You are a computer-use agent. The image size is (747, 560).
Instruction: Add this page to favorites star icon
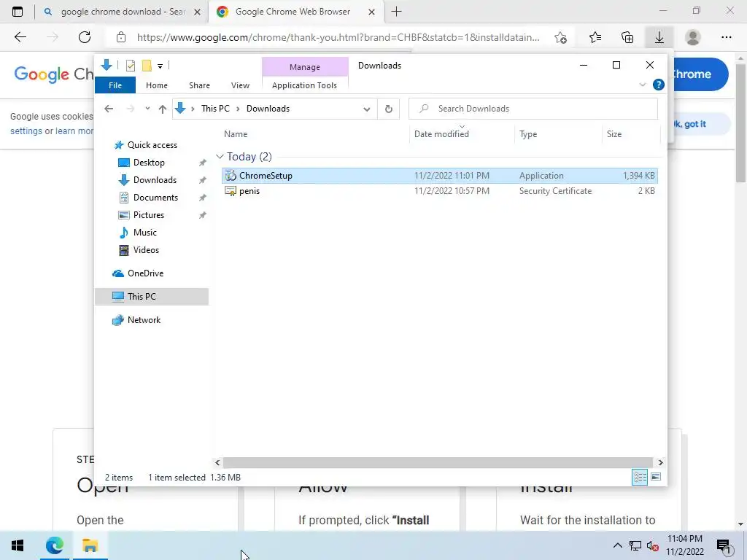tap(561, 37)
